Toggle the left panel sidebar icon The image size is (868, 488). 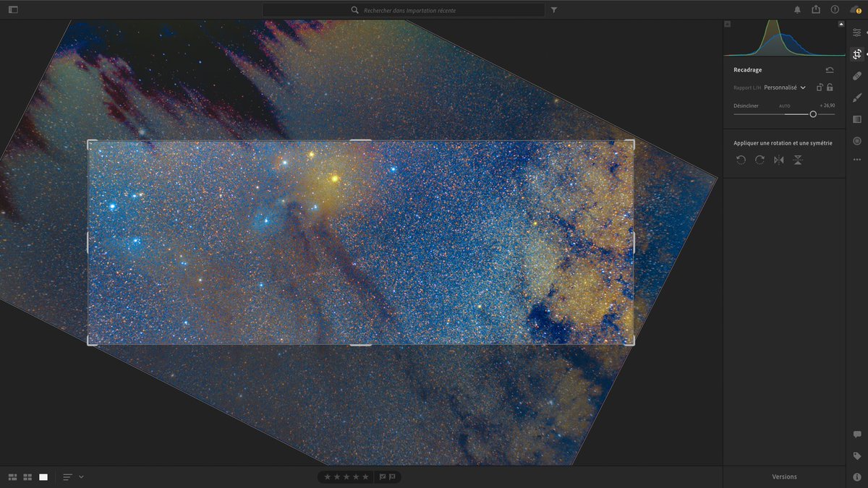coord(13,10)
